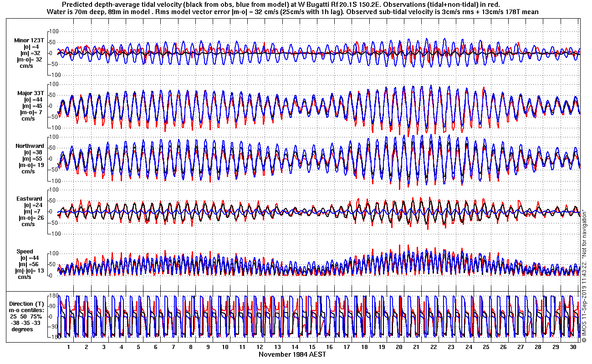Click day '7' on the time axis
The width and height of the screenshot is (592, 364).
tap(173, 347)
